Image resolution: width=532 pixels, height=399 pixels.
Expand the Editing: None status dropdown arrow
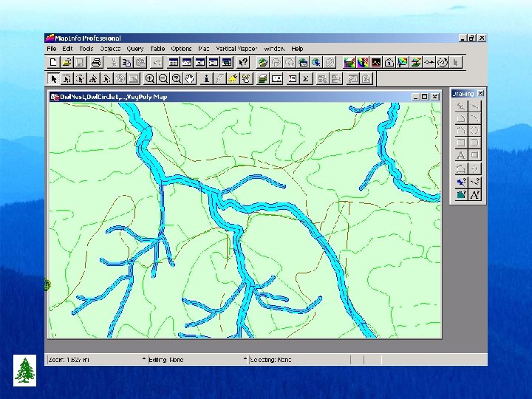(x=245, y=359)
